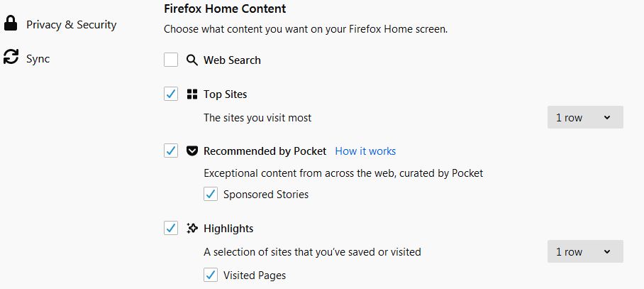Click the Pocket shield icon
The height and width of the screenshot is (289, 644).
click(x=191, y=151)
